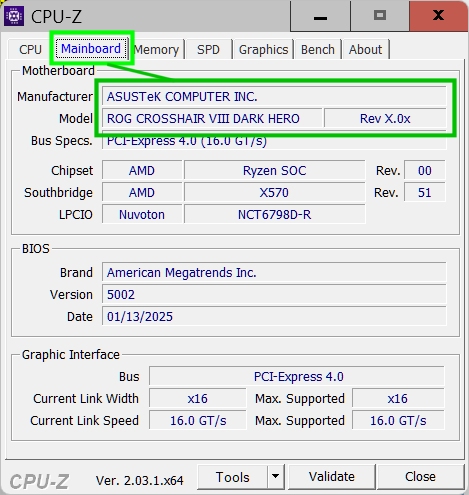469x495 pixels.
Task: Click the BIOS version 5002 field
Action: point(274,295)
